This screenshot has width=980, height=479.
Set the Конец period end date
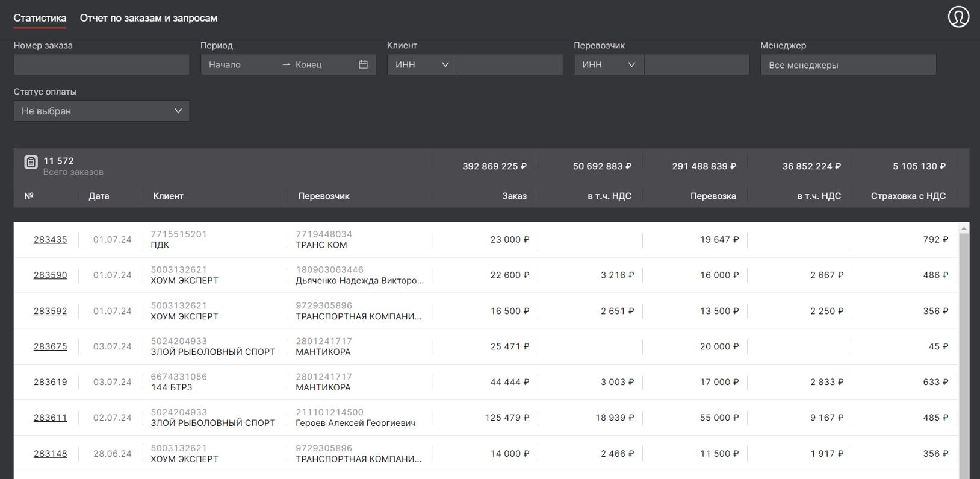(x=322, y=64)
